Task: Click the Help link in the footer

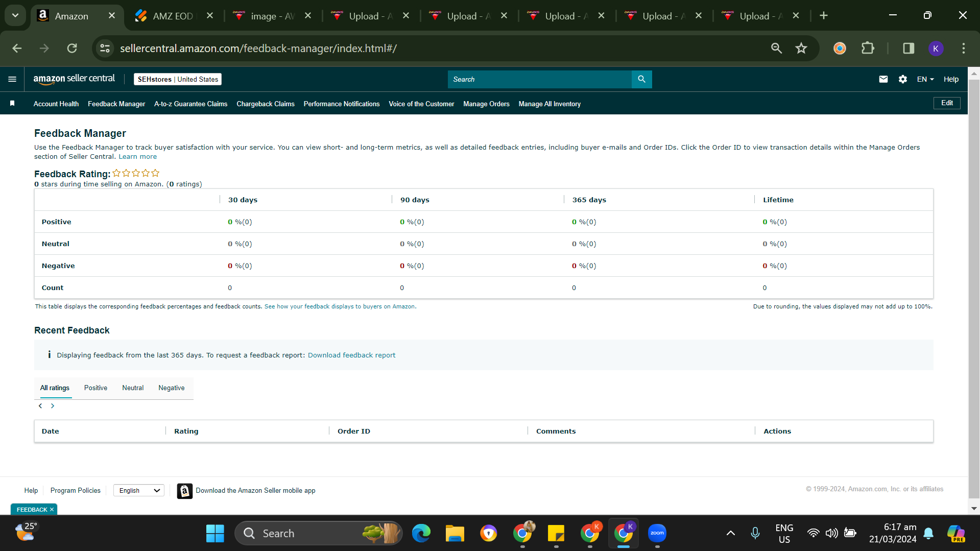Action: click(31, 490)
